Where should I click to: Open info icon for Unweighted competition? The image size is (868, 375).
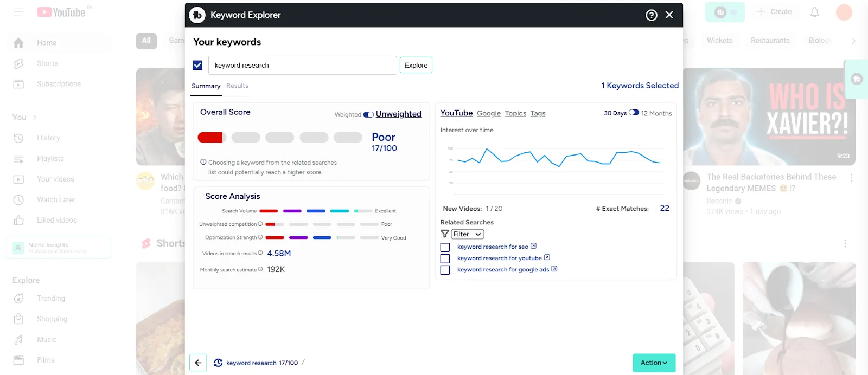260,224
